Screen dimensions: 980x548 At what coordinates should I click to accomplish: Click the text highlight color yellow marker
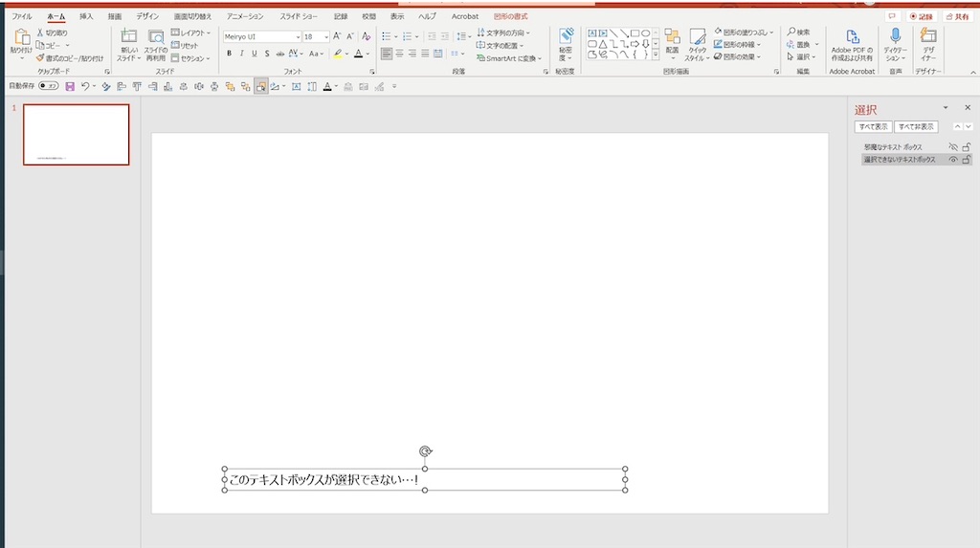point(338,54)
